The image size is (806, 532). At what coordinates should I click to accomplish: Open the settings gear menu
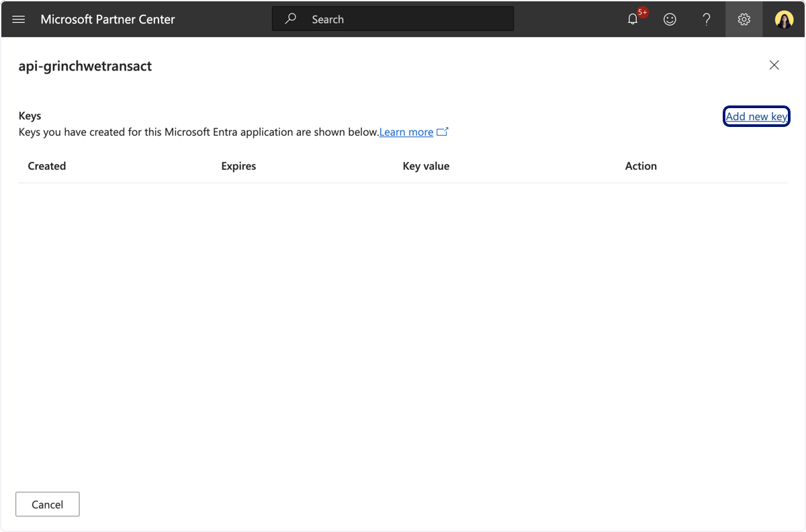744,19
